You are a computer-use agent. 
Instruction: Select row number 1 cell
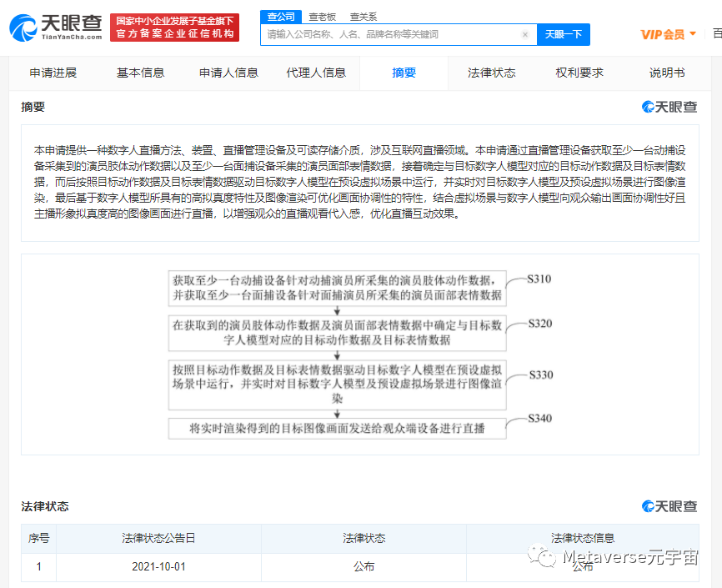(38, 567)
